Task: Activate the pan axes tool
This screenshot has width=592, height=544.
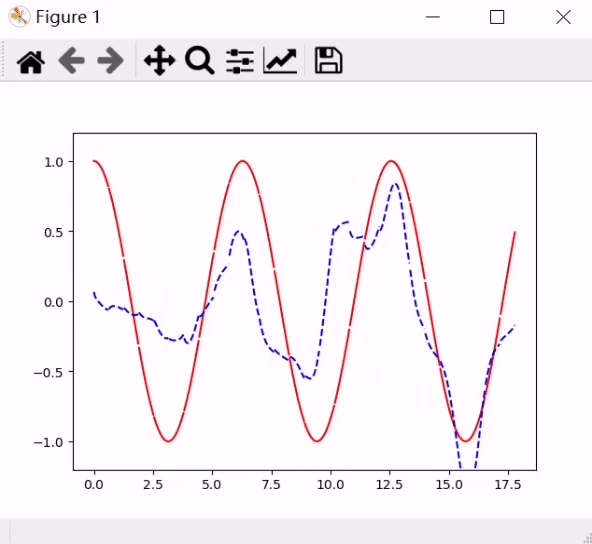Action: tap(159, 60)
